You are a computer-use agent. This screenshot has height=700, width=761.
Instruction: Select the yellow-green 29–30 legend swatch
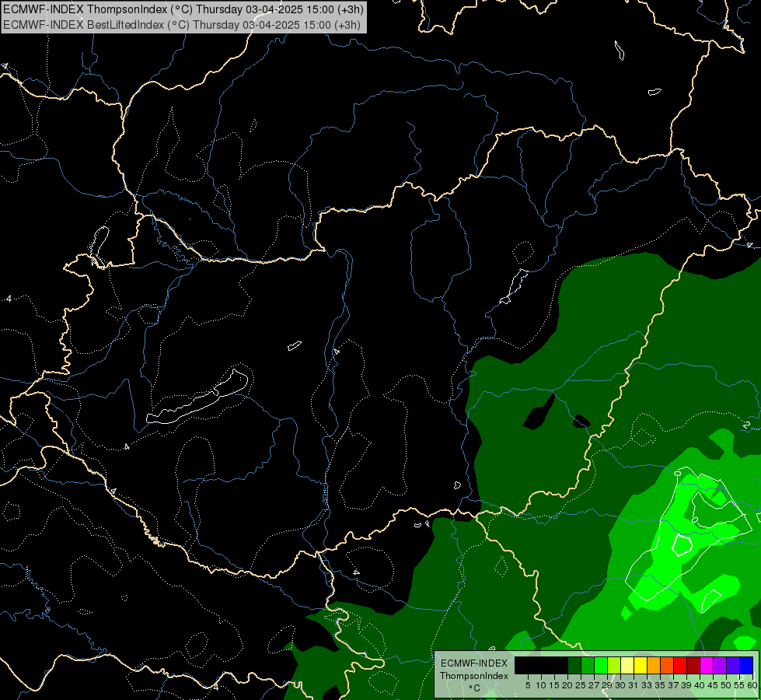point(614,665)
